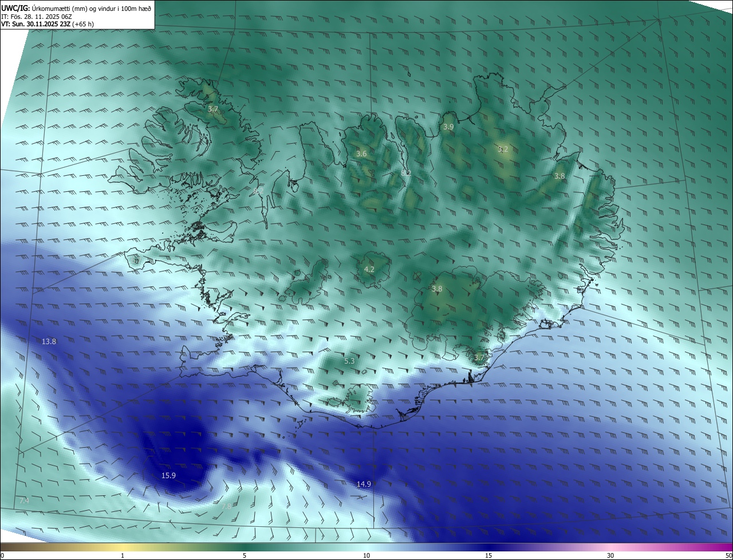
Task: Click the 3.6 value label
Action: [x=361, y=154]
